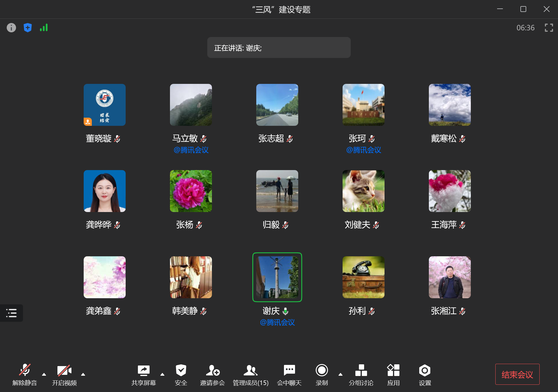Image resolution: width=558 pixels, height=392 pixels.
Task: Open the Invite (邀请参会) icon
Action: click(213, 375)
